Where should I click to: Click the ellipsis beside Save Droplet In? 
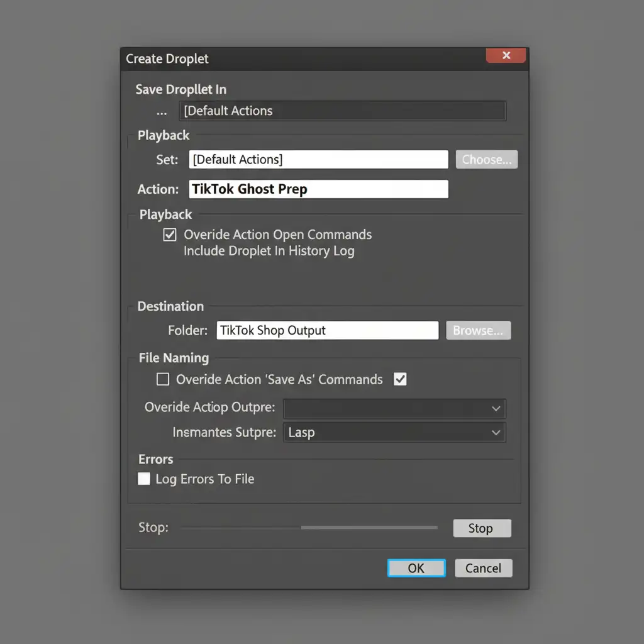tap(162, 111)
